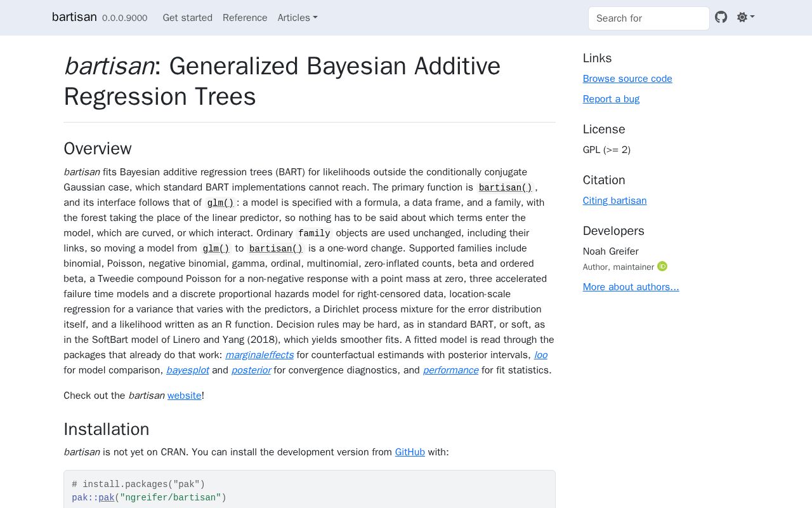This screenshot has width=812, height=508.
Task: Click the Overview section heading
Action: click(98, 149)
